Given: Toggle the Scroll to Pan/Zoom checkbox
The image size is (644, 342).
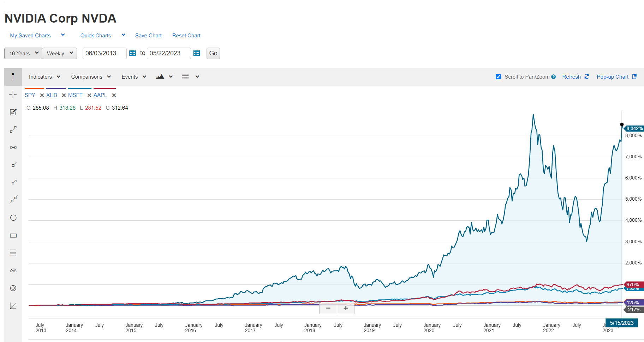Looking at the screenshot, I should (498, 77).
